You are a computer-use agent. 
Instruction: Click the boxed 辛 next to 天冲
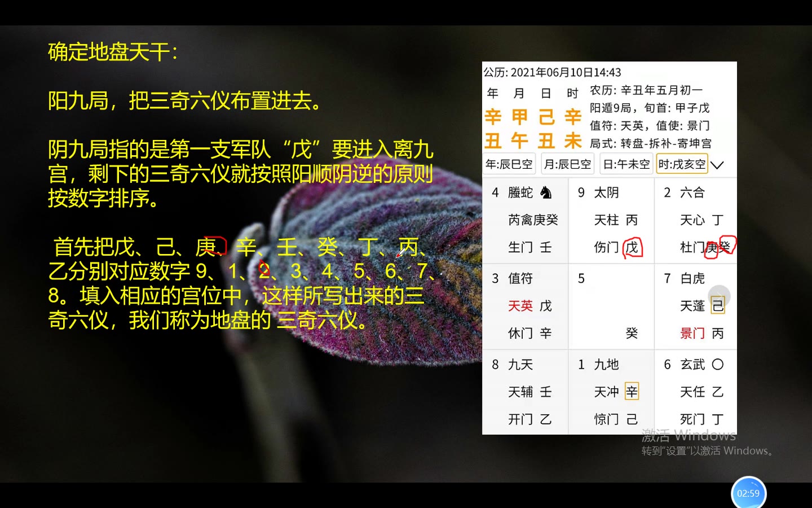632,391
